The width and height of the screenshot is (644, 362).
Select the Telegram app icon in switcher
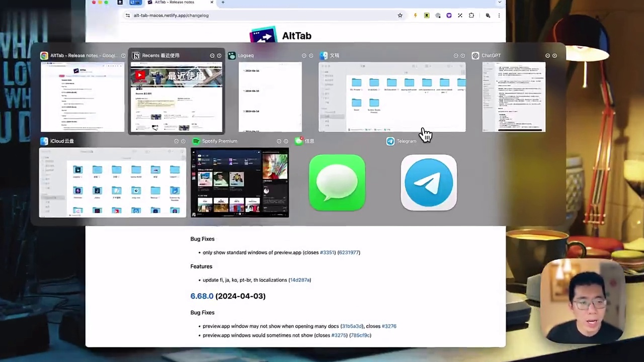[x=429, y=183]
